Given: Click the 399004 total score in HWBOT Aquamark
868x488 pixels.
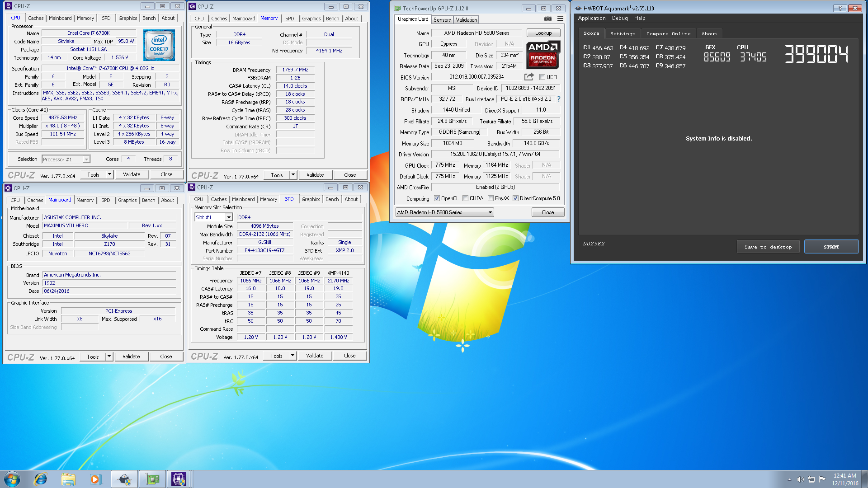Looking at the screenshot, I should tap(816, 55).
